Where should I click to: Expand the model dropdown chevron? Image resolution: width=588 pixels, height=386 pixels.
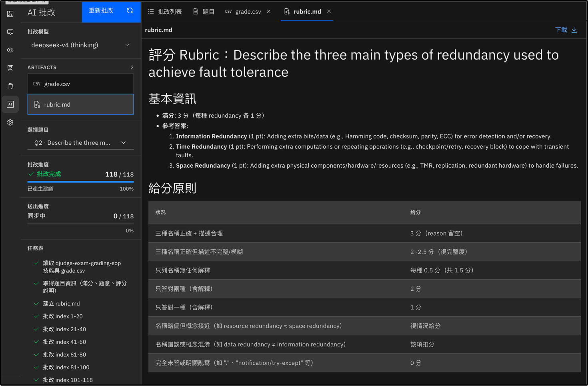[127, 45]
